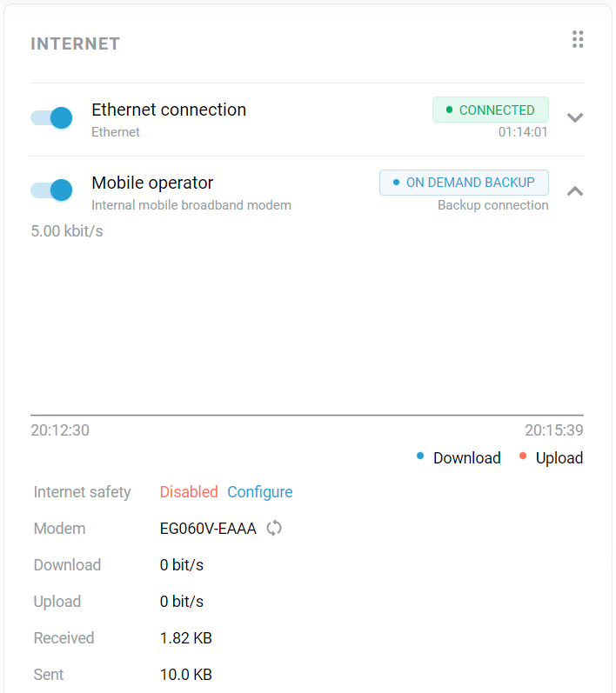Disable the Mobile operator switch
Viewport: 616px width, 693px height.
point(51,190)
